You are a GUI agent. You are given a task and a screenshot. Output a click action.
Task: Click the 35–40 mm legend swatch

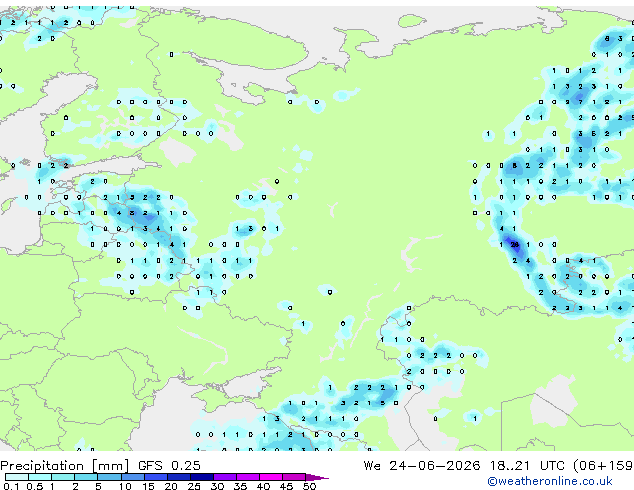[x=248, y=477]
